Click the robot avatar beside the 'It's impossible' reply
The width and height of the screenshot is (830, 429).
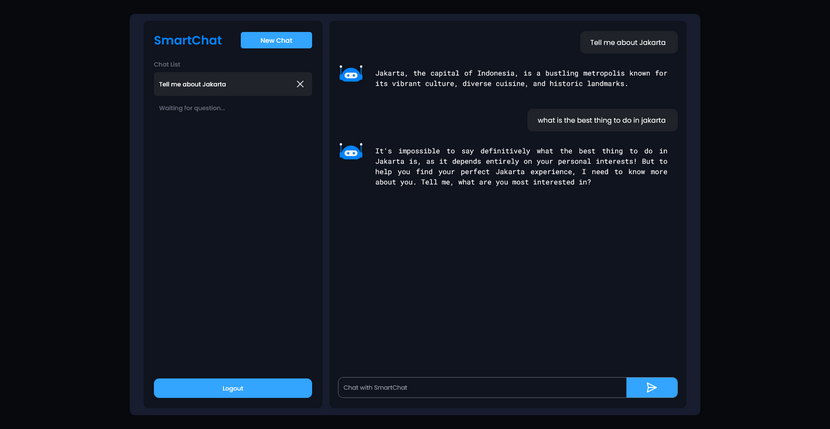[351, 151]
